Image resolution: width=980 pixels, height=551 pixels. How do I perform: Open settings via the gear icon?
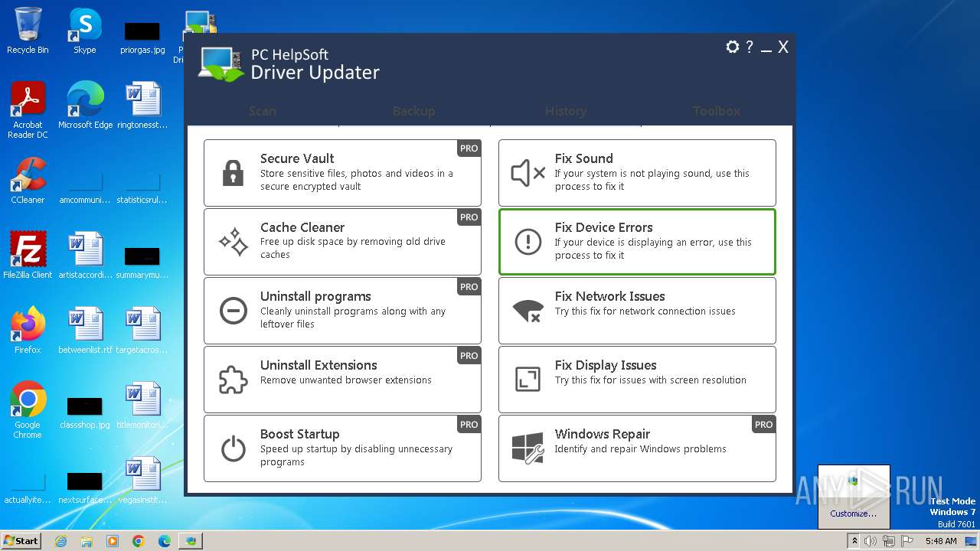pyautogui.click(x=733, y=47)
